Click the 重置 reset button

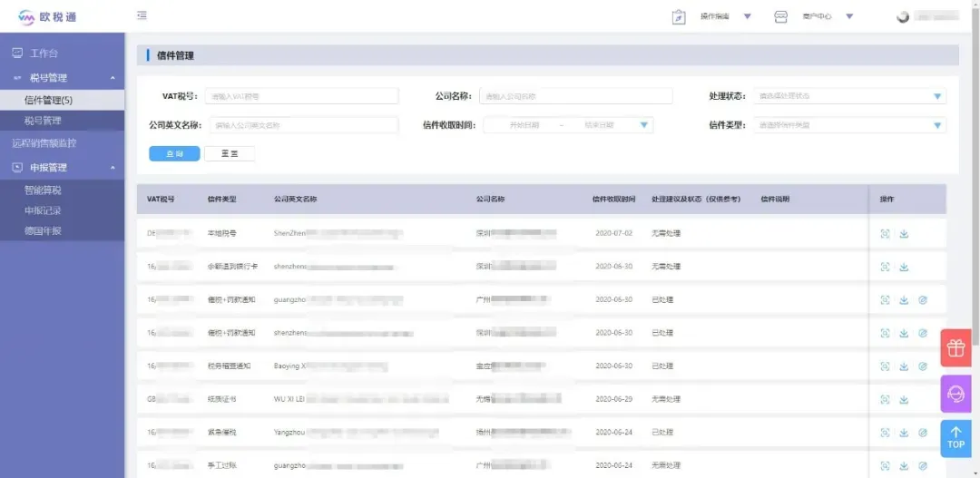point(230,153)
